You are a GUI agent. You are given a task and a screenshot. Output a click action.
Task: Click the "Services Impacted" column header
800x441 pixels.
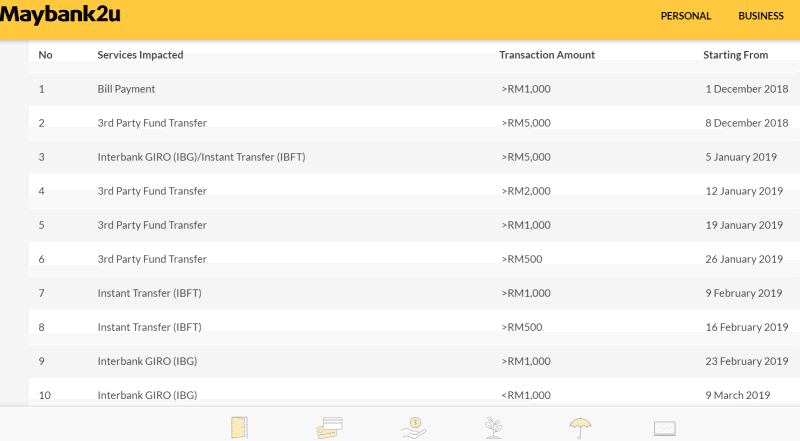(x=140, y=55)
